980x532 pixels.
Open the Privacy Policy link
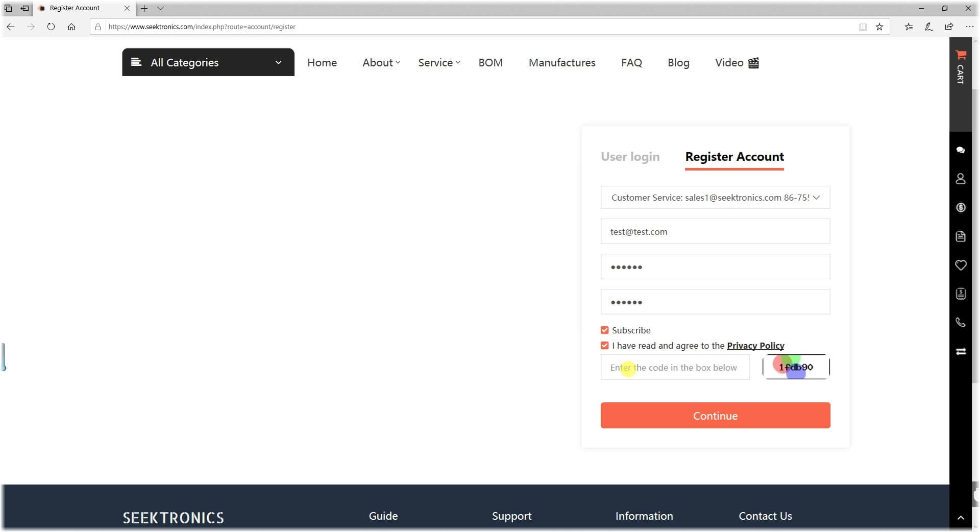[x=755, y=346]
